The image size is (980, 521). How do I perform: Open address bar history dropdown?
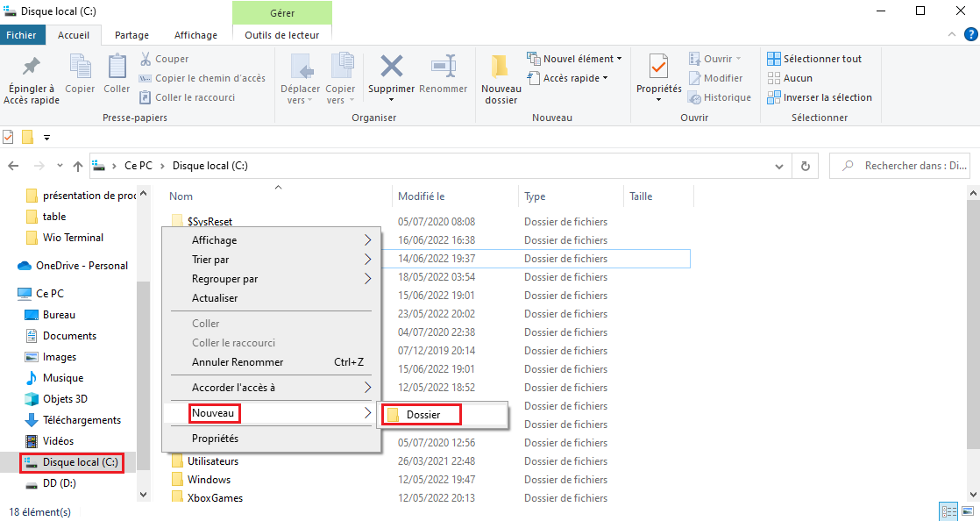(x=778, y=167)
